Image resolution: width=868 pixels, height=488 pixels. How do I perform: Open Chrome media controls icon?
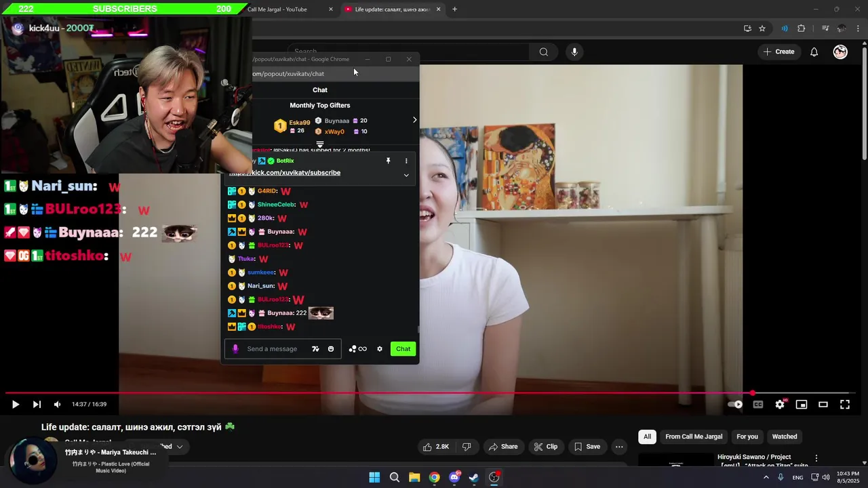click(825, 28)
